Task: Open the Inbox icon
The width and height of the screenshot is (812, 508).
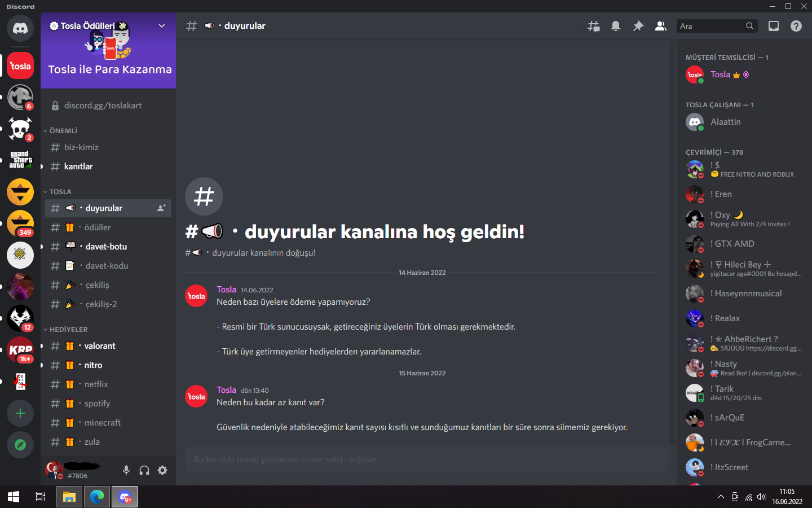Action: (774, 26)
